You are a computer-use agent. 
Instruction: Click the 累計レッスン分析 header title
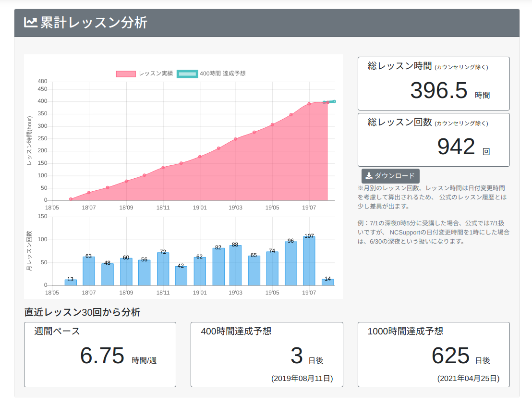tap(94, 23)
